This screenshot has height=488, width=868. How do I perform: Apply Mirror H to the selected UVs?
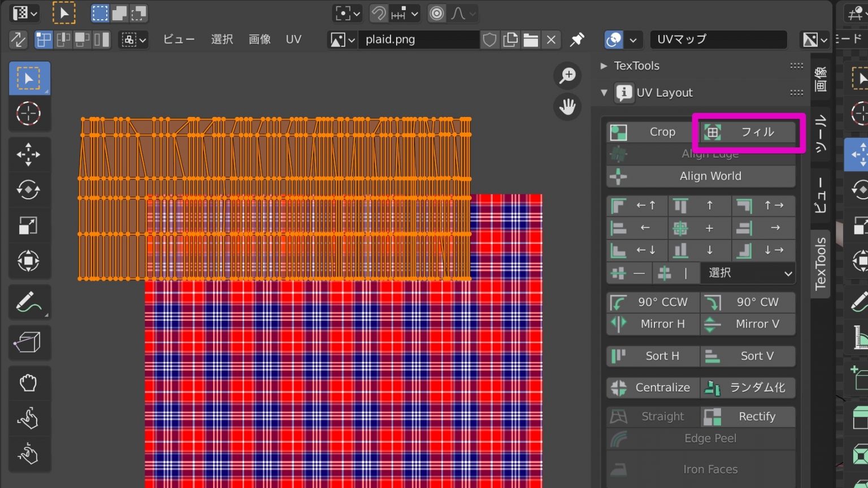coord(652,324)
